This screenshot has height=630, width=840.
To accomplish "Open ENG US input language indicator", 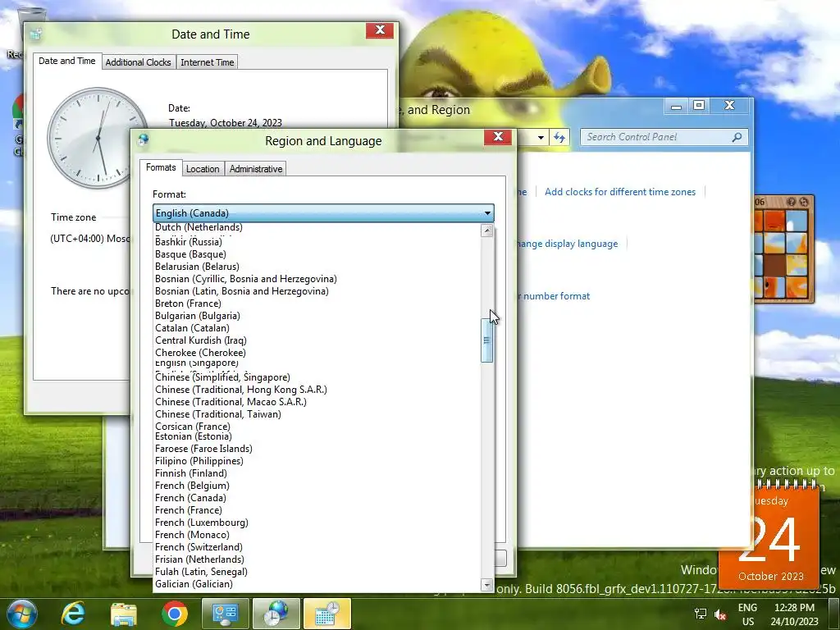I will pos(747,614).
